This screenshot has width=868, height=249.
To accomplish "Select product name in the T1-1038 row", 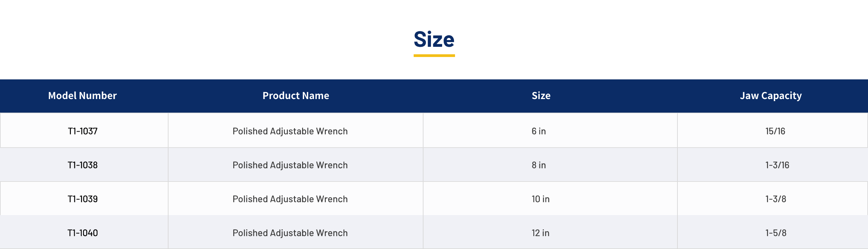I will pyautogui.click(x=290, y=165).
